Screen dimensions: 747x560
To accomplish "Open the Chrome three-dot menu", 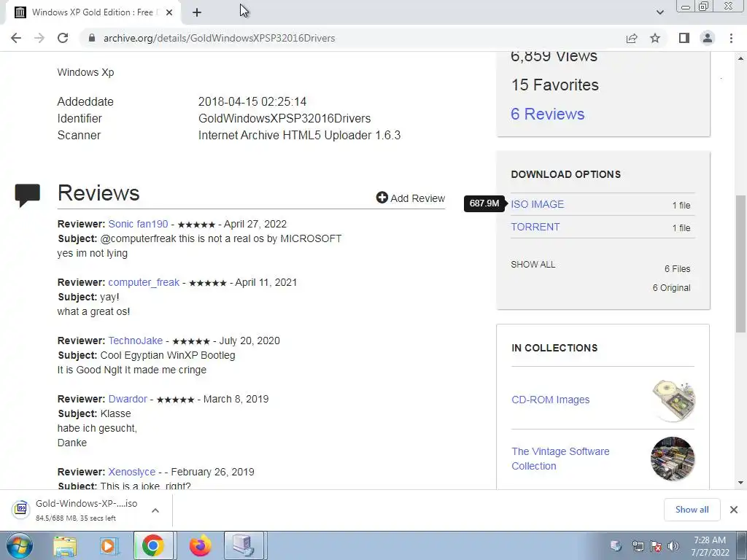I will coord(731,38).
